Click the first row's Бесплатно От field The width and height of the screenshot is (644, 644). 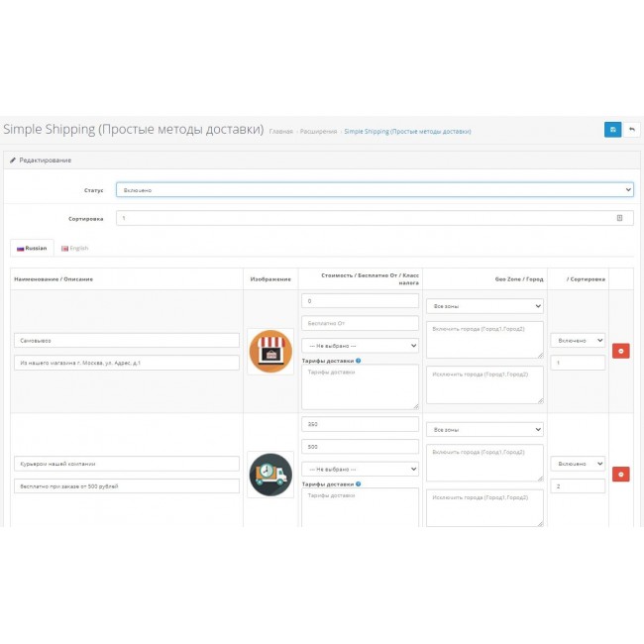click(x=360, y=323)
